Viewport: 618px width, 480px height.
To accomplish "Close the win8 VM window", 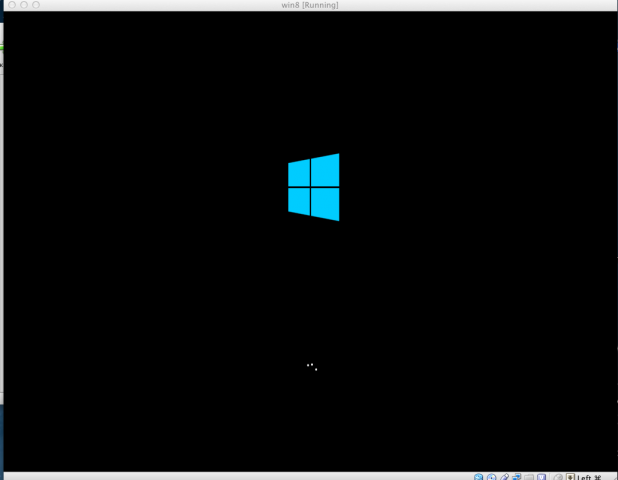I will tap(12, 5).
